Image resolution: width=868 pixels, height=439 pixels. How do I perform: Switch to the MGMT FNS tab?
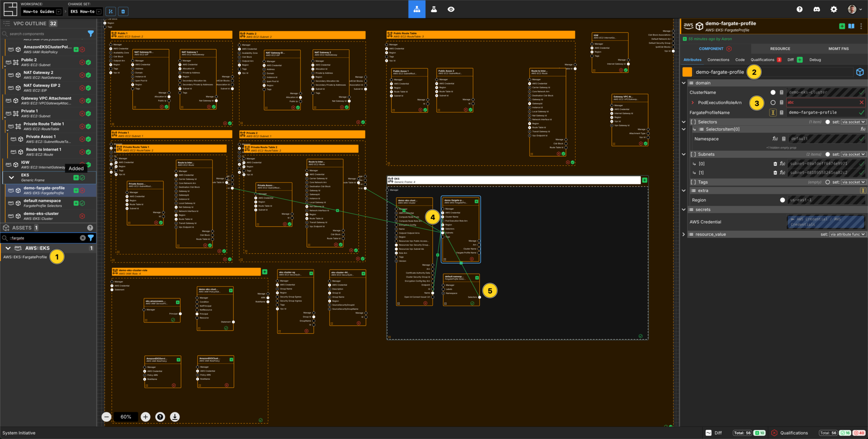838,49
